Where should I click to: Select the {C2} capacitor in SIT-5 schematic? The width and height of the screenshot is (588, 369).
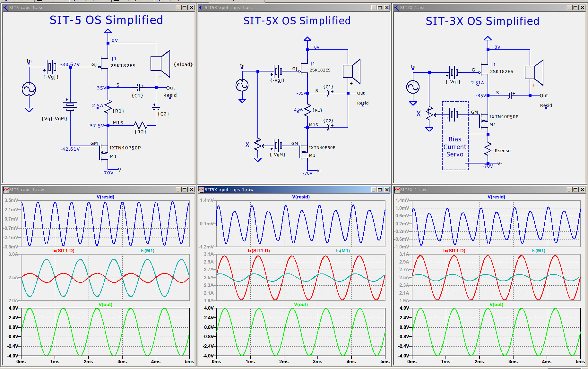(x=156, y=107)
